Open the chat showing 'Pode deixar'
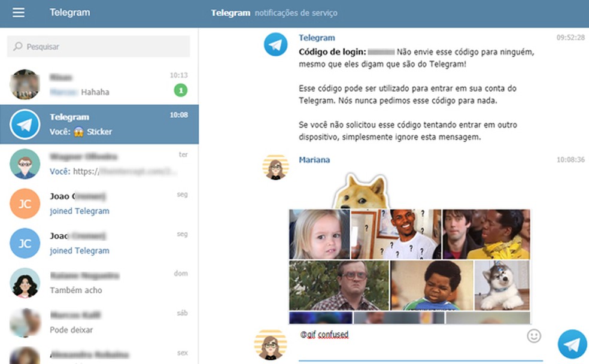This screenshot has width=589, height=364. pyautogui.click(x=99, y=322)
